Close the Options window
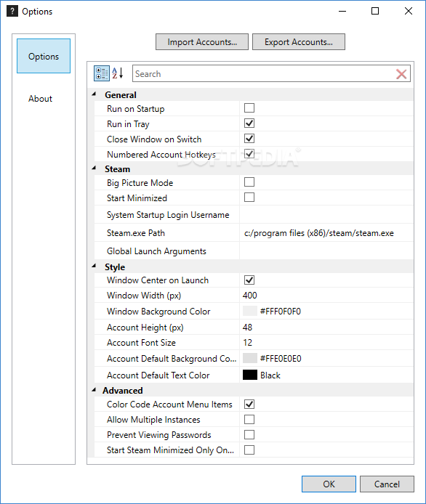 [409, 11]
